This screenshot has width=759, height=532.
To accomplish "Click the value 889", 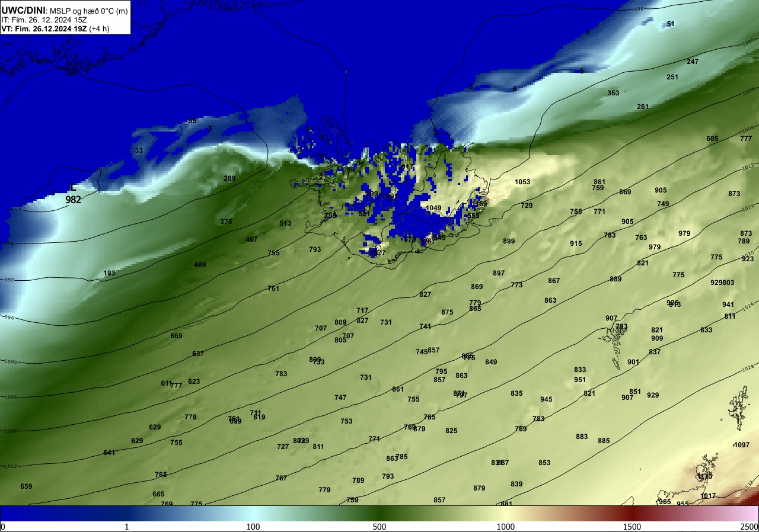I will pyautogui.click(x=616, y=279).
